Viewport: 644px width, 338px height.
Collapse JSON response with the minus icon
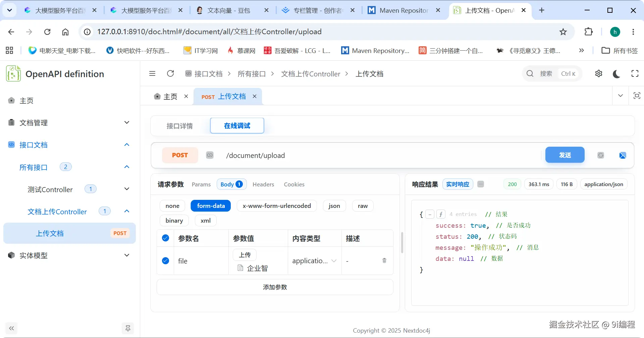tap(430, 214)
